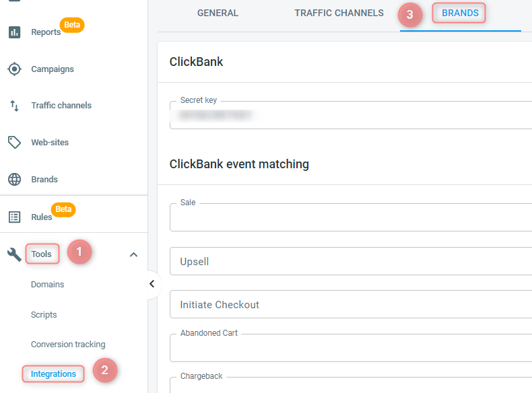This screenshot has height=393, width=532.
Task: Click the Upsell event field
Action: click(351, 261)
